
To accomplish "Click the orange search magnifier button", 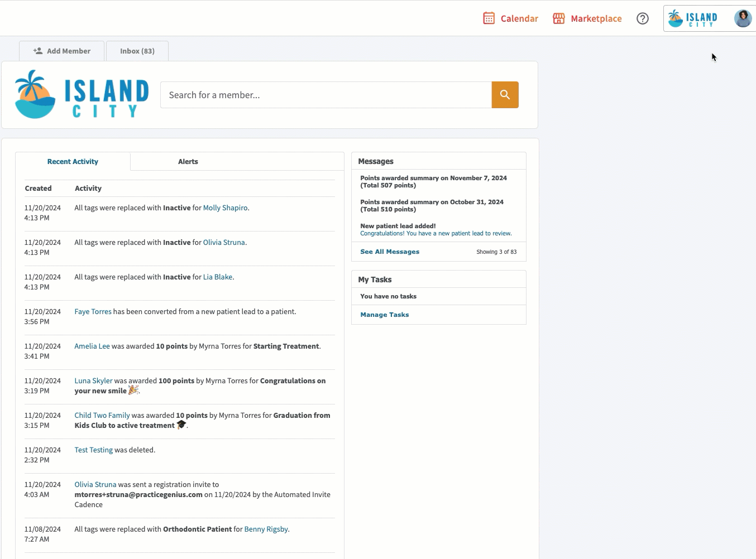I will pos(505,95).
